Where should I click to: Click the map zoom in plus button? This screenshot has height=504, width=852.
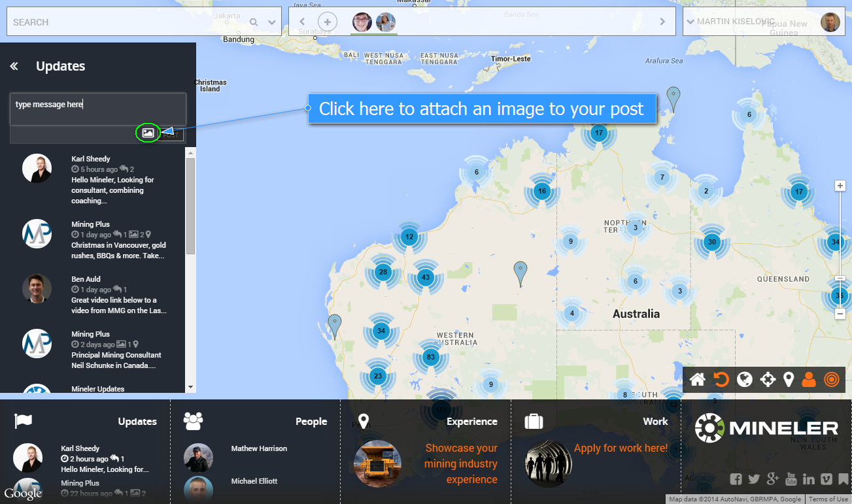point(840,186)
